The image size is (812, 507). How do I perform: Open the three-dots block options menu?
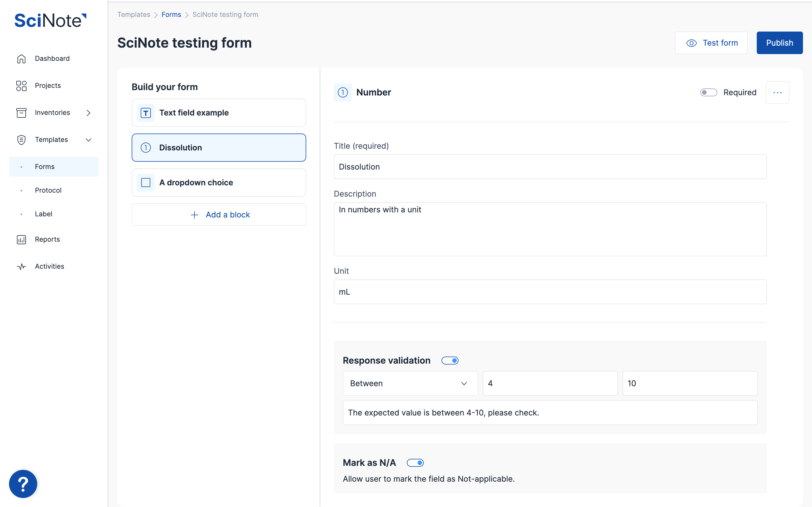point(777,93)
